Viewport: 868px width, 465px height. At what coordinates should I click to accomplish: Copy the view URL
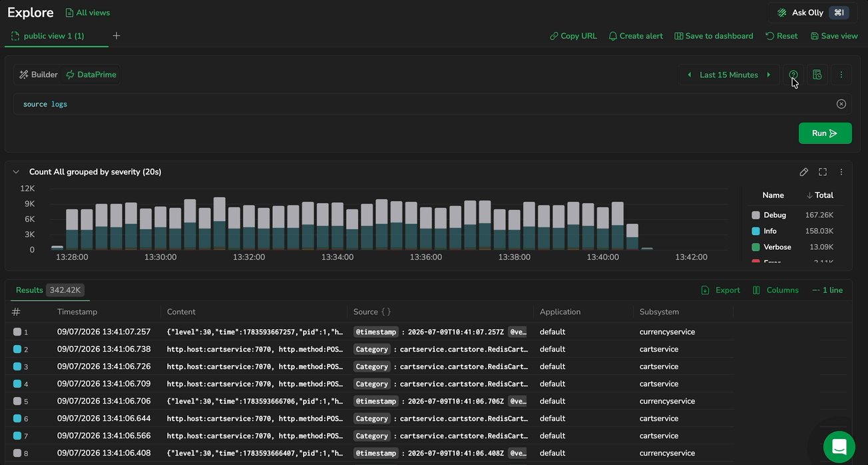(x=573, y=36)
